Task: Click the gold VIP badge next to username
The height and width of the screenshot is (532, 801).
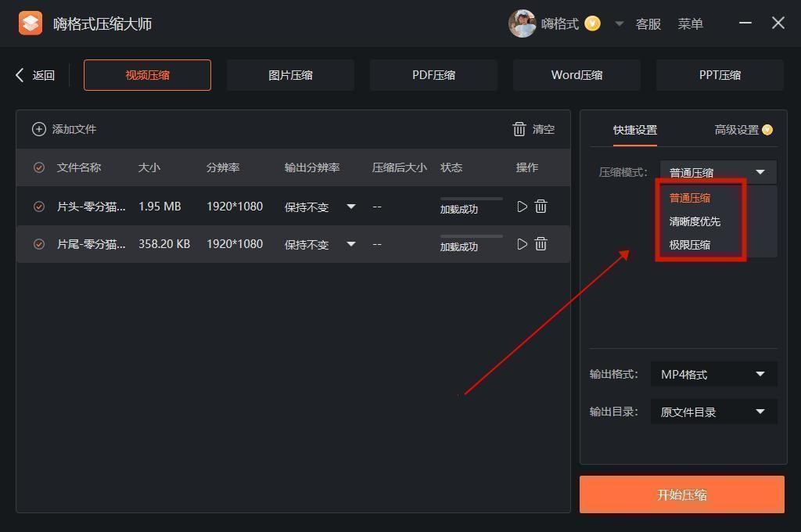Action: click(592, 23)
